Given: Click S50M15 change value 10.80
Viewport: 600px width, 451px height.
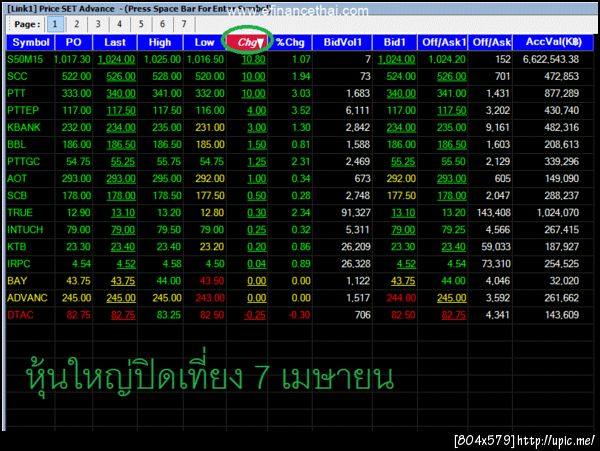Looking at the screenshot, I should pos(254,60).
